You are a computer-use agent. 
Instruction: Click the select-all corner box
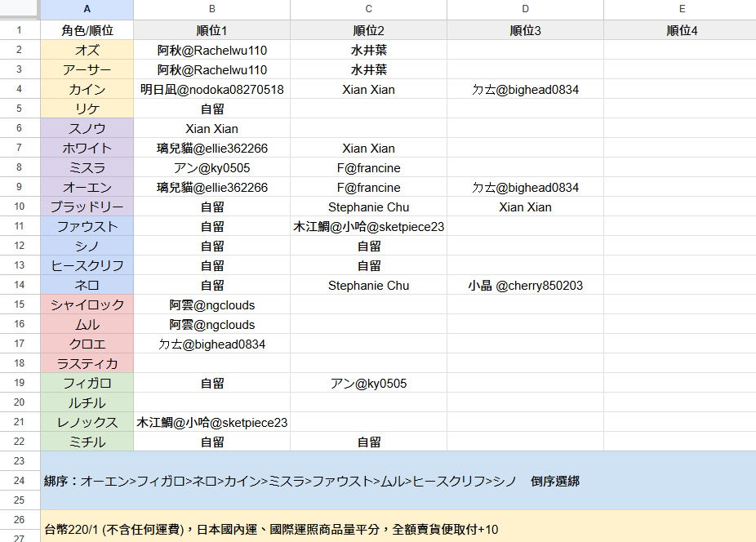(20, 9)
